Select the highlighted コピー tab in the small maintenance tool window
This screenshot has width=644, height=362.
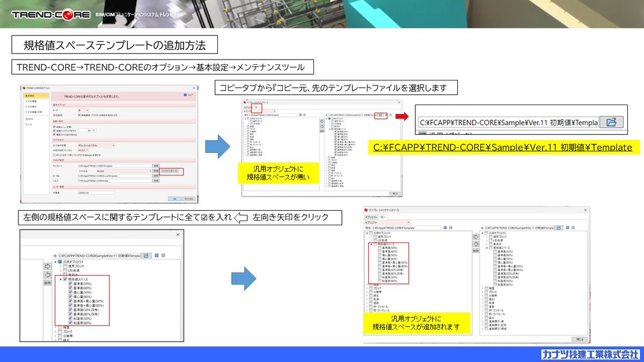(257, 107)
